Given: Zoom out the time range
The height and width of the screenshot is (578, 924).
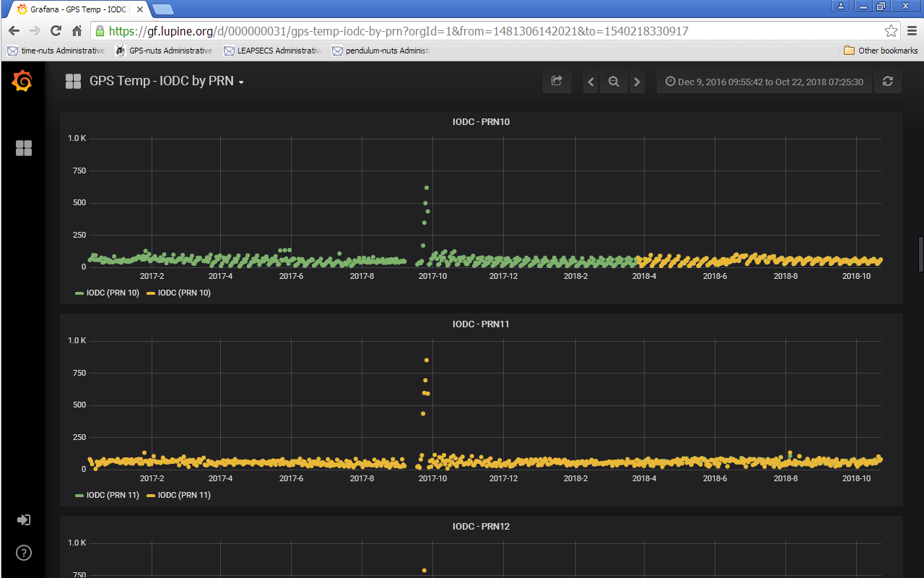Looking at the screenshot, I should [x=614, y=82].
